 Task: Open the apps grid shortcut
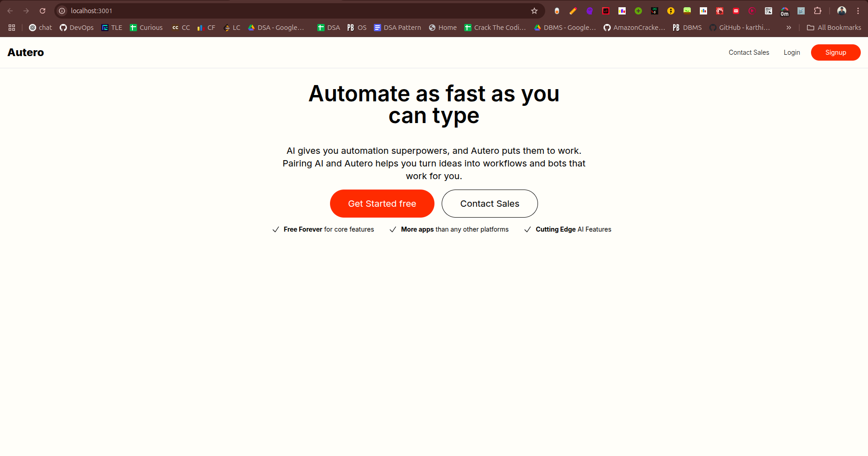(x=12, y=28)
